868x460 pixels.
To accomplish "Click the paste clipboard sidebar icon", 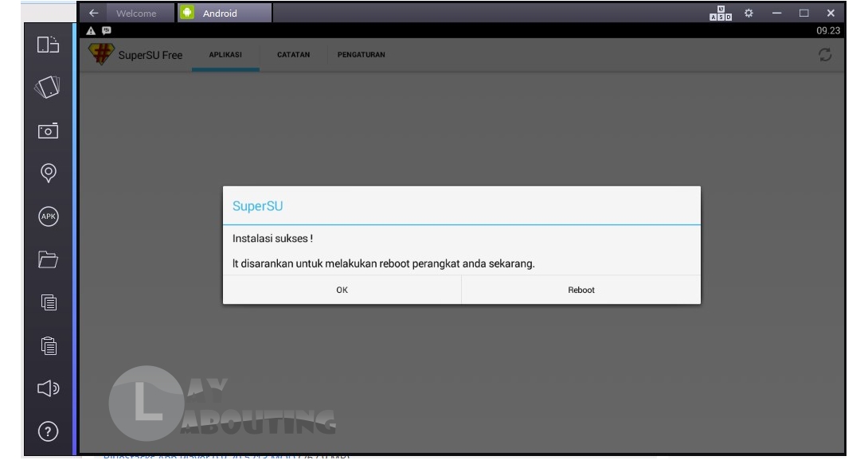I will coord(49,346).
